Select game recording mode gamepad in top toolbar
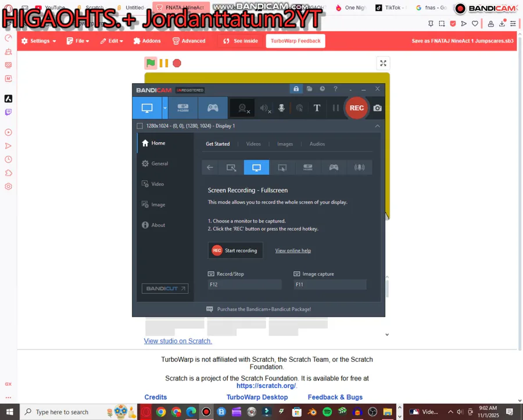Image resolution: width=523 pixels, height=420 pixels. click(x=213, y=108)
